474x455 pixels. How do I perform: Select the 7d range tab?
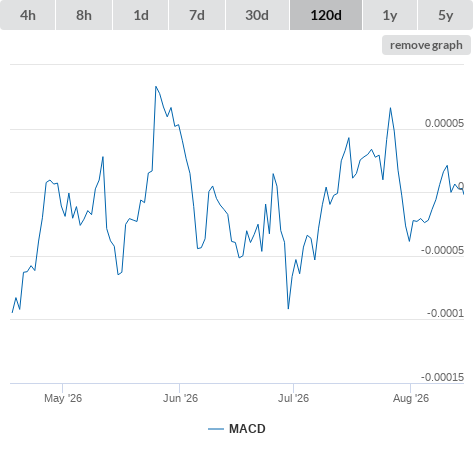[197, 15]
